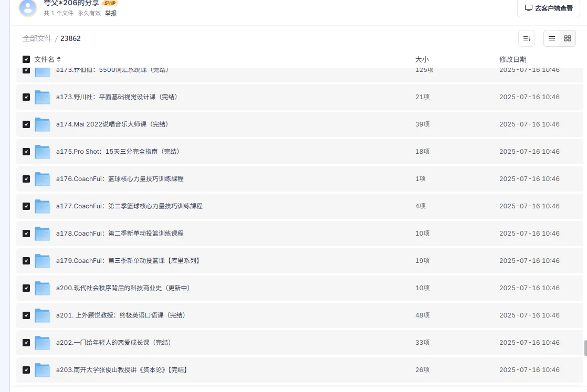Screen dimensions: 587x392
Task: Switch to list view layout
Action: (x=552, y=38)
